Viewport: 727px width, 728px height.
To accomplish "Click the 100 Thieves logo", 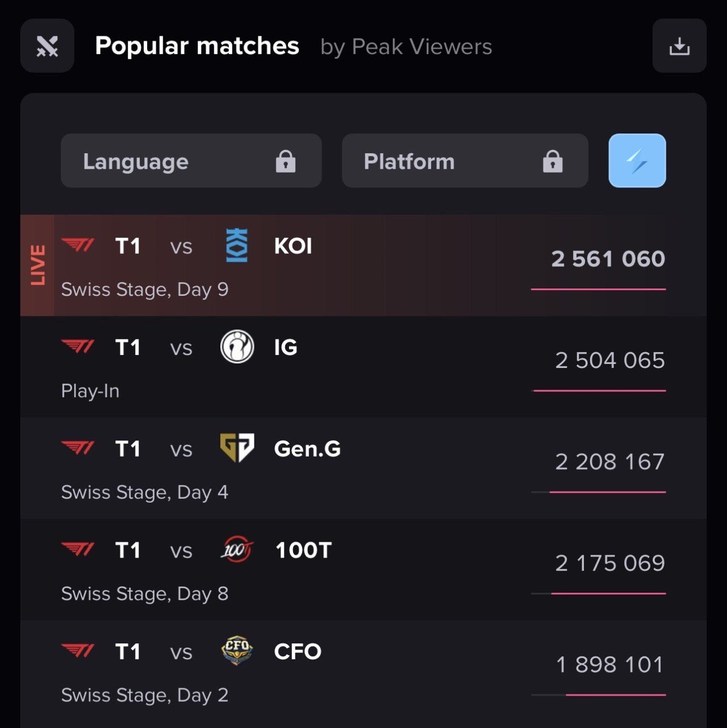I will click(x=237, y=550).
